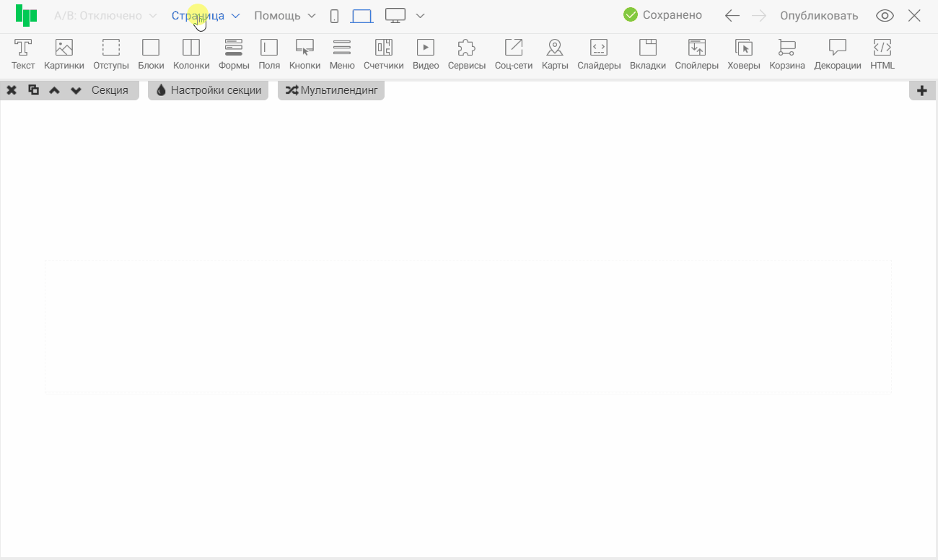The width and height of the screenshot is (938, 560).
Task: Click the Опубликовать button
Action: point(819,16)
